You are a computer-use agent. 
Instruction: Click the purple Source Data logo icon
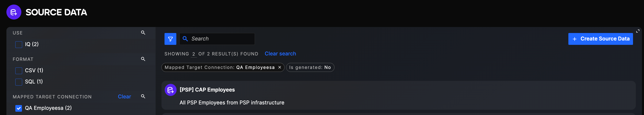14,12
